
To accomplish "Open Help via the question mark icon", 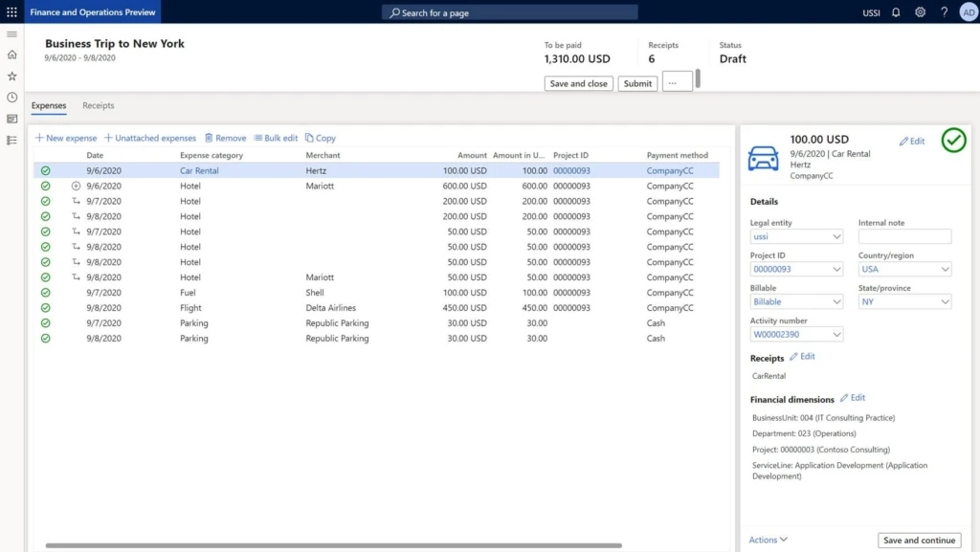I will tap(944, 12).
